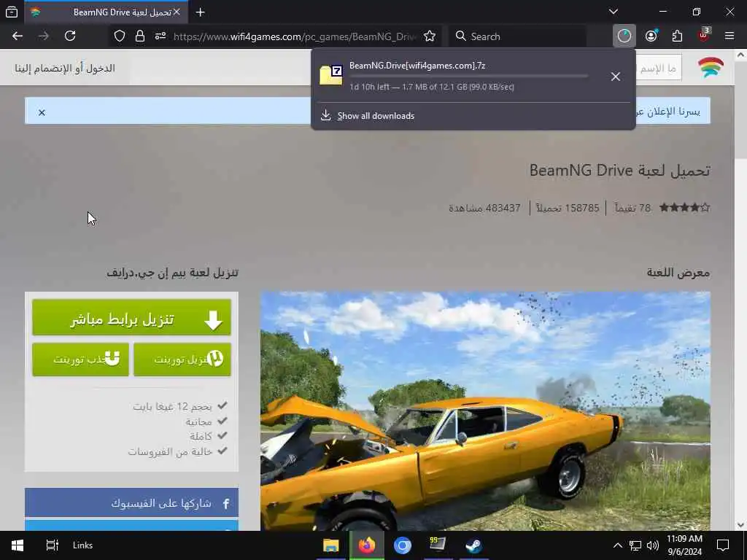Click the magnet torrent button

pos(80,359)
